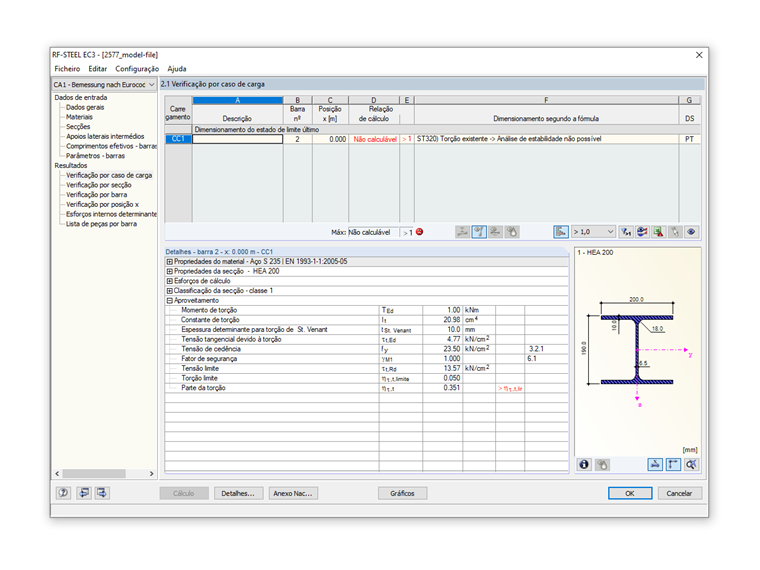
Task: Collapse the 'Aproveitamento' section
Action: pos(170,301)
